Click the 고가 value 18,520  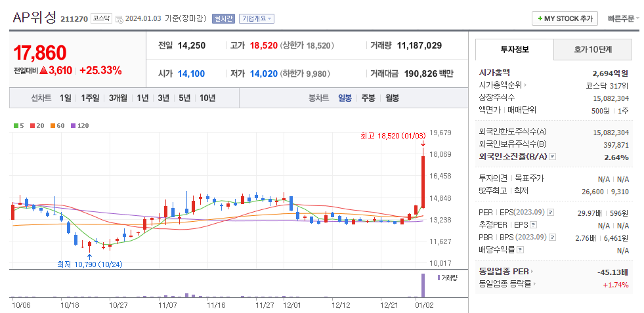(264, 45)
